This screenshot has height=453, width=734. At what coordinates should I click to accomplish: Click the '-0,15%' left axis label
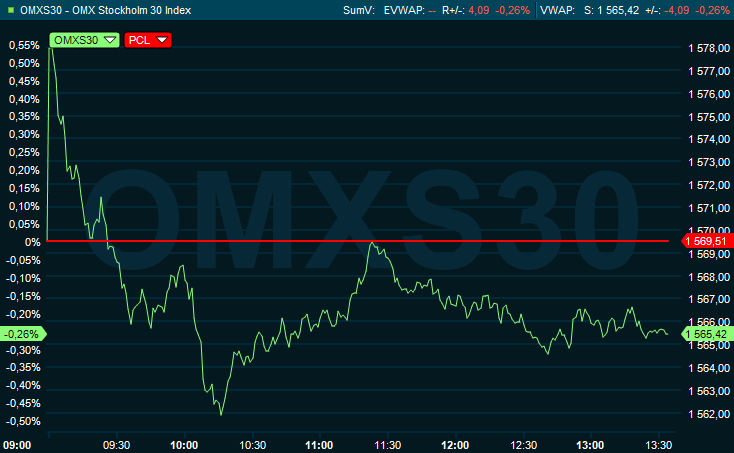tap(23, 297)
